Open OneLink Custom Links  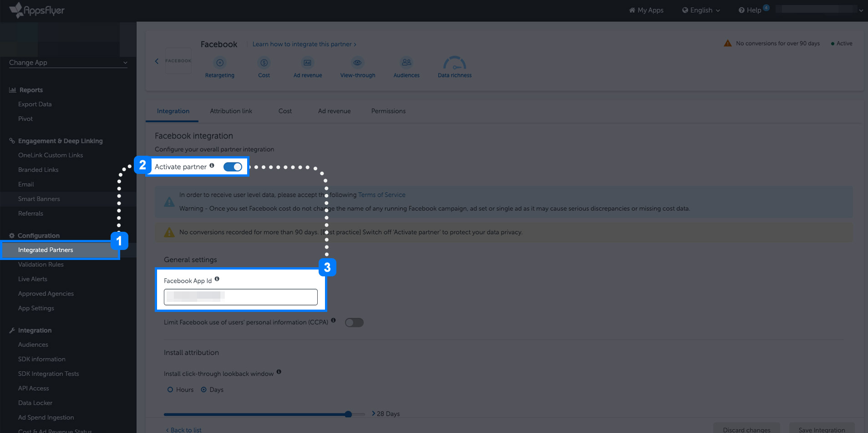pyautogui.click(x=51, y=155)
